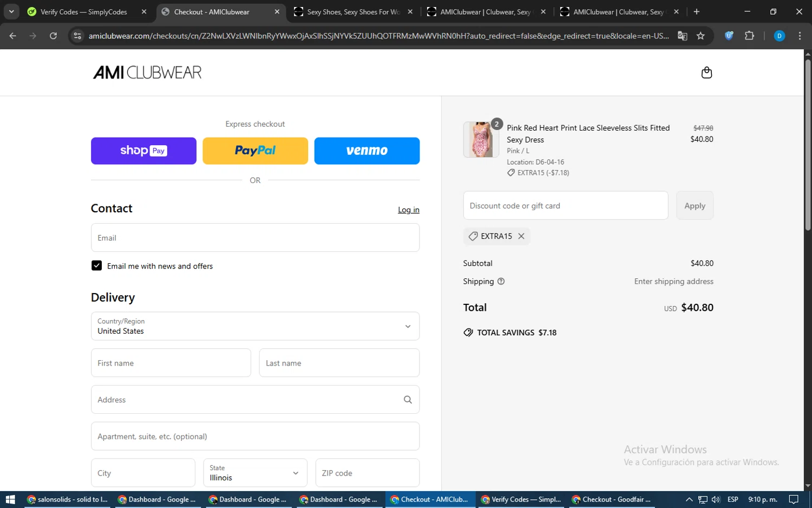
Task: Open the Chrome three-dot menu
Action: point(800,36)
